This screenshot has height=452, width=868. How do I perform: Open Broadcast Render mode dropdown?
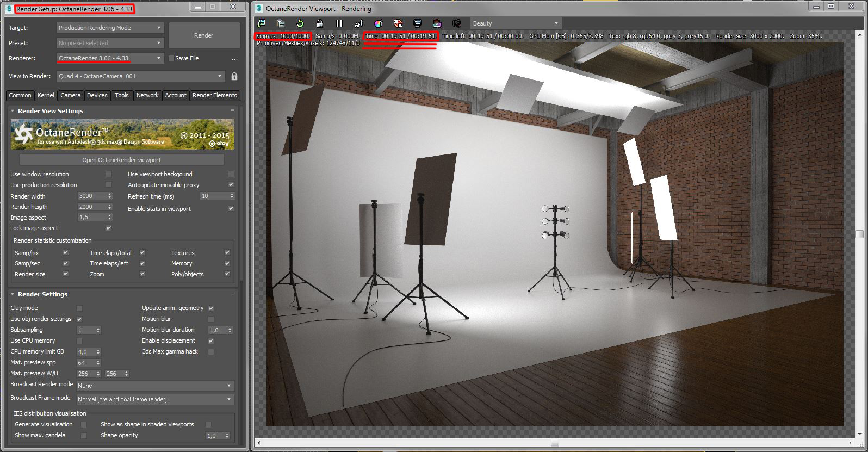(x=155, y=386)
